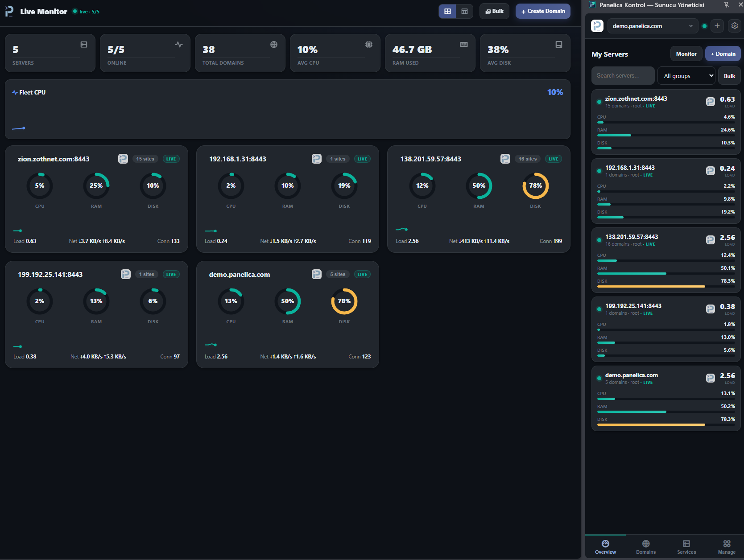Open the Domains tab
The height and width of the screenshot is (560, 744).
pyautogui.click(x=646, y=547)
